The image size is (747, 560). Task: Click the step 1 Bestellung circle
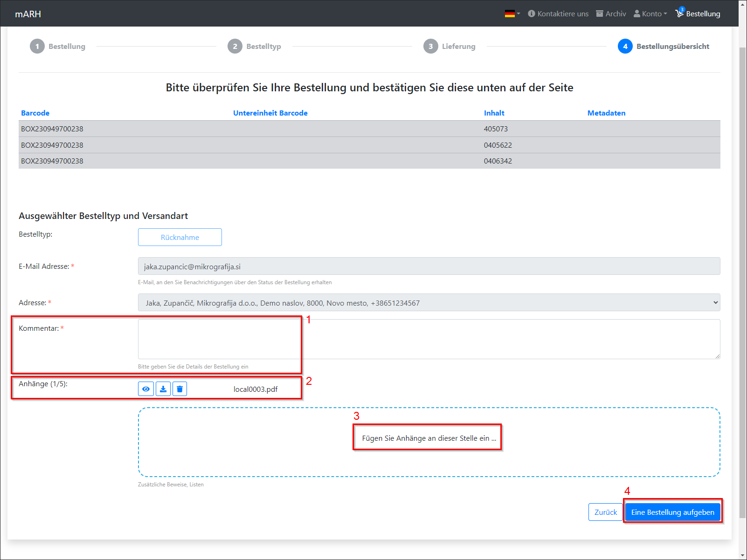pos(37,46)
